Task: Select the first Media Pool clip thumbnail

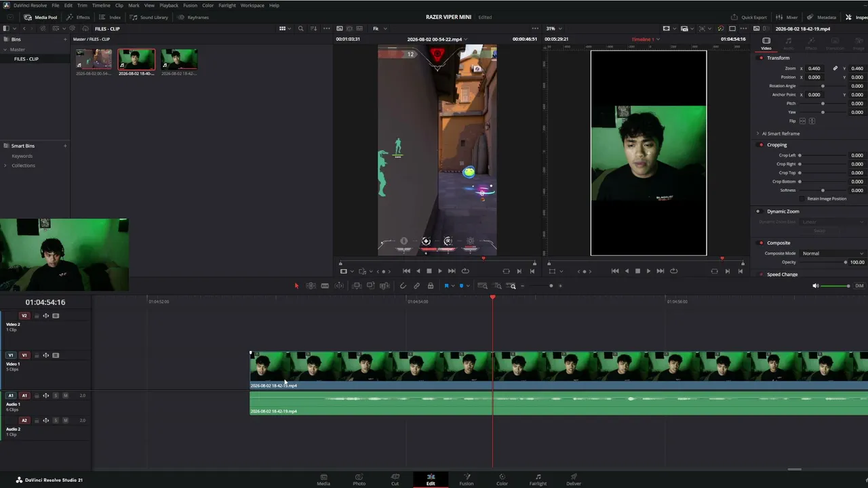Action: (x=94, y=60)
